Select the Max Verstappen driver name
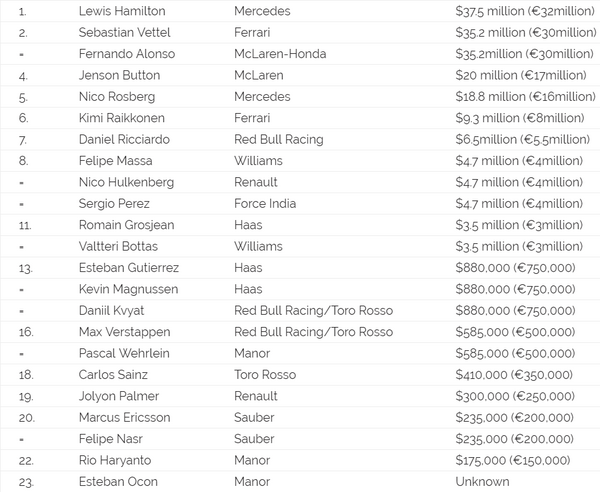The image size is (600, 492). 124,332
